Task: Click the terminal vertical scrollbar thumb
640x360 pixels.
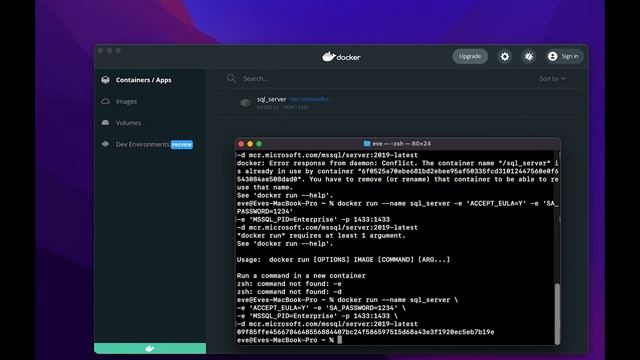Action: (x=557, y=313)
